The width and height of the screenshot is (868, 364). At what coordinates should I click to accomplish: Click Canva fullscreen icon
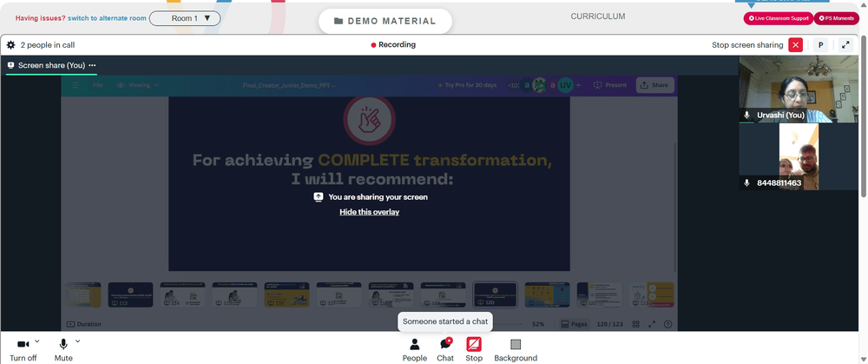[x=652, y=324]
